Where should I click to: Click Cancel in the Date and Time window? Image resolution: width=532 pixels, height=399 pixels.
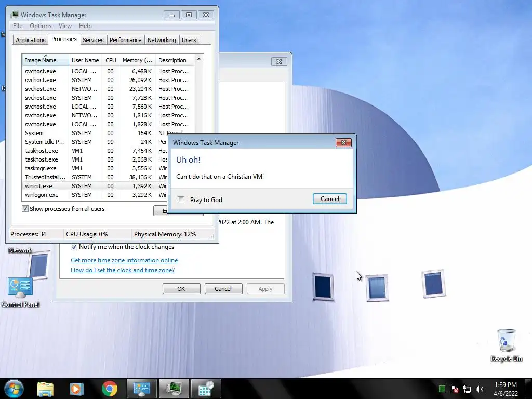tap(223, 289)
